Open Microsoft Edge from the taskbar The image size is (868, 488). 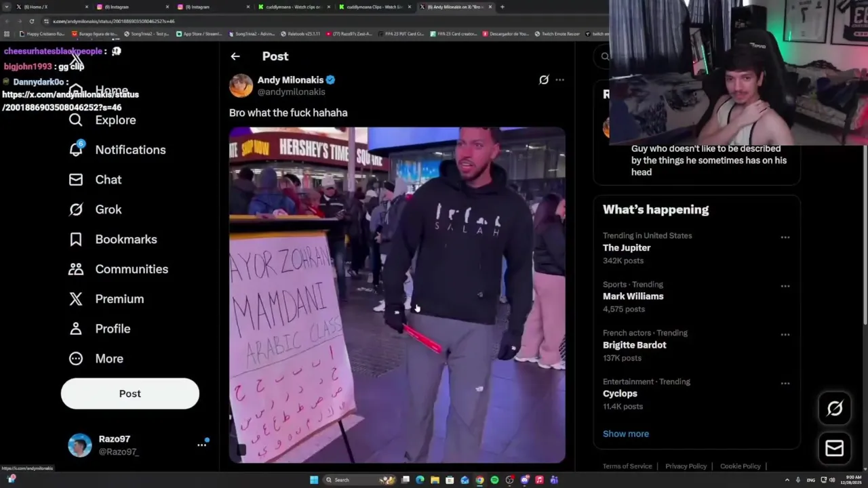pos(420,480)
